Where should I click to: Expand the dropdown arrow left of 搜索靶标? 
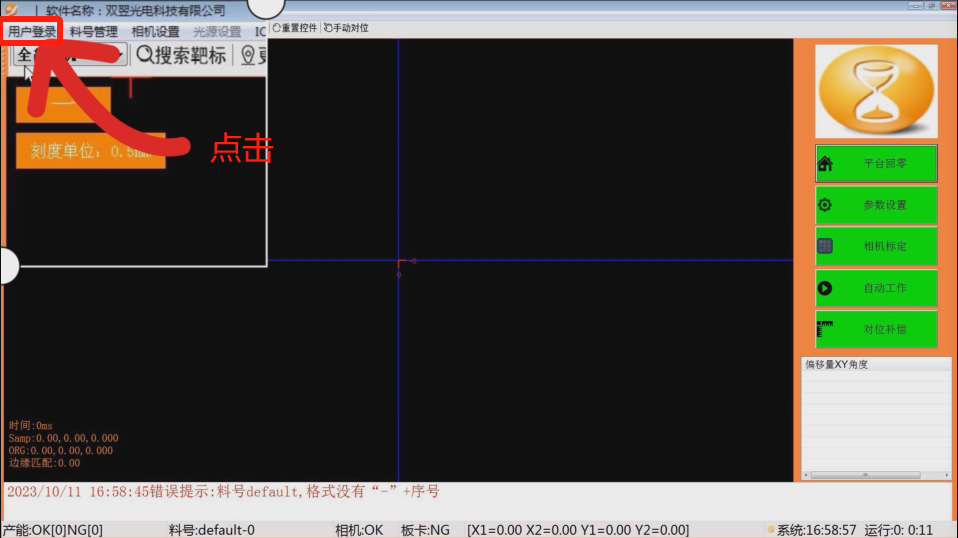point(118,56)
